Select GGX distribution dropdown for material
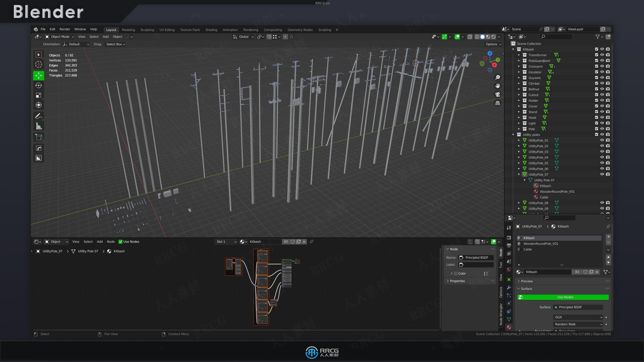644x362 pixels. tap(577, 316)
